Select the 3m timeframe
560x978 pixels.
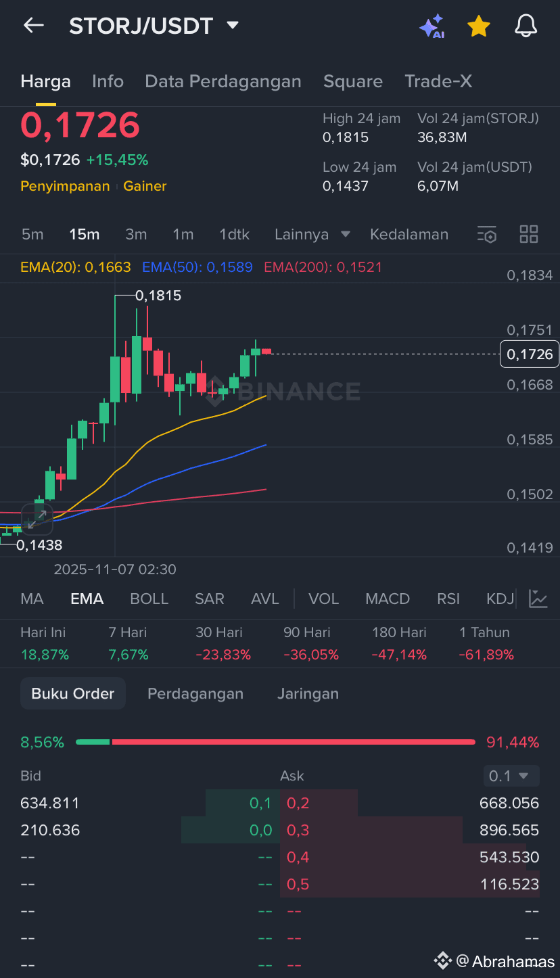(x=136, y=235)
